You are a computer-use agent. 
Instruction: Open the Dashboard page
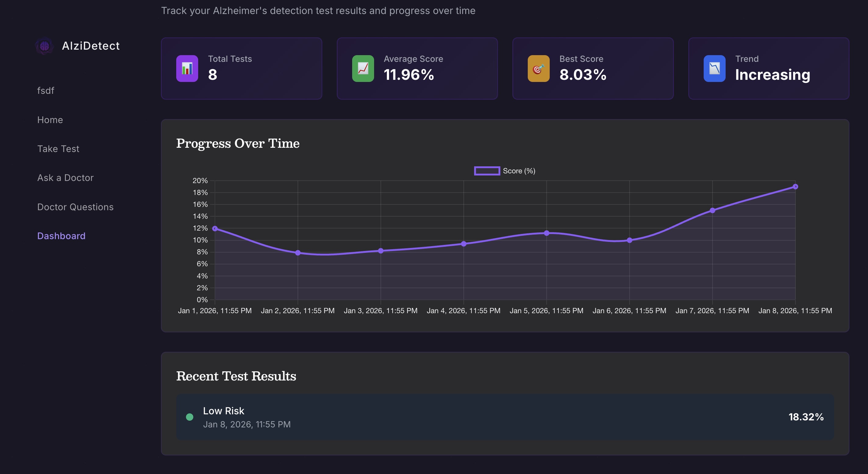61,236
